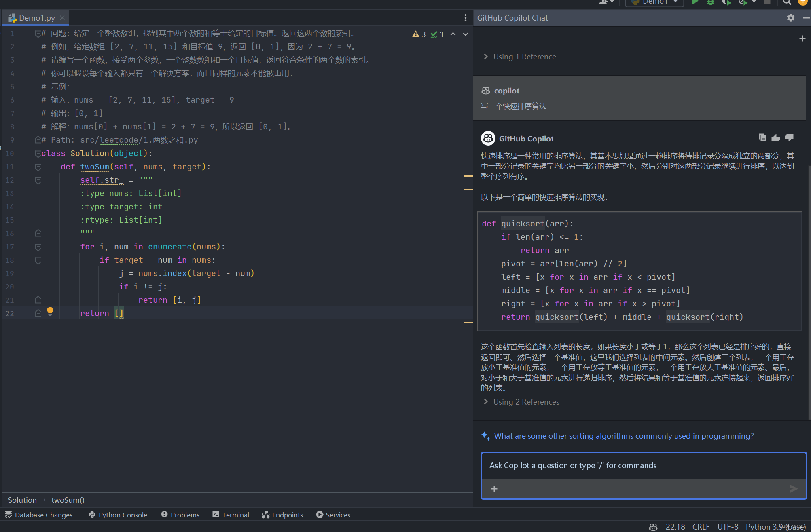This screenshot has width=811, height=532.
Task: Click the twoSum() breadcrumb
Action: point(68,500)
